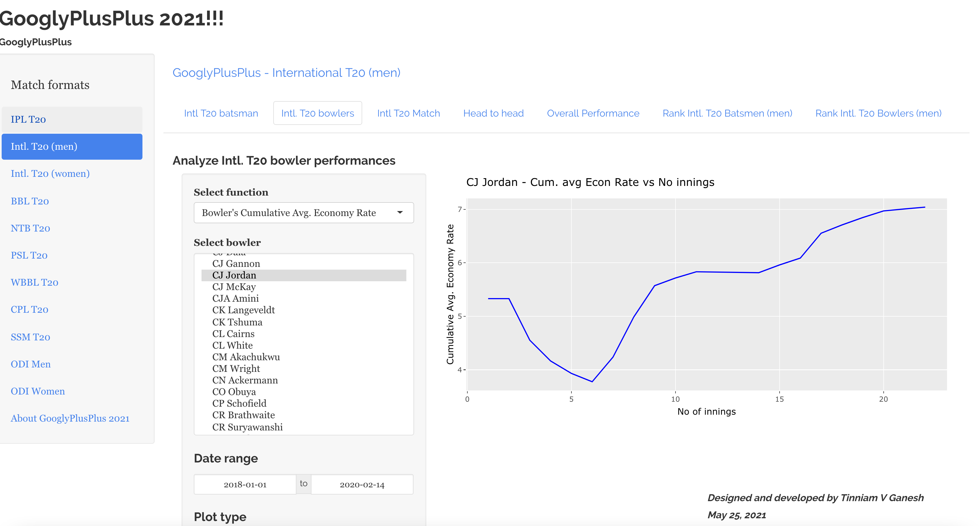Screen dimensions: 980x526
Task: Open PSL T20 match format
Action: (x=29, y=255)
